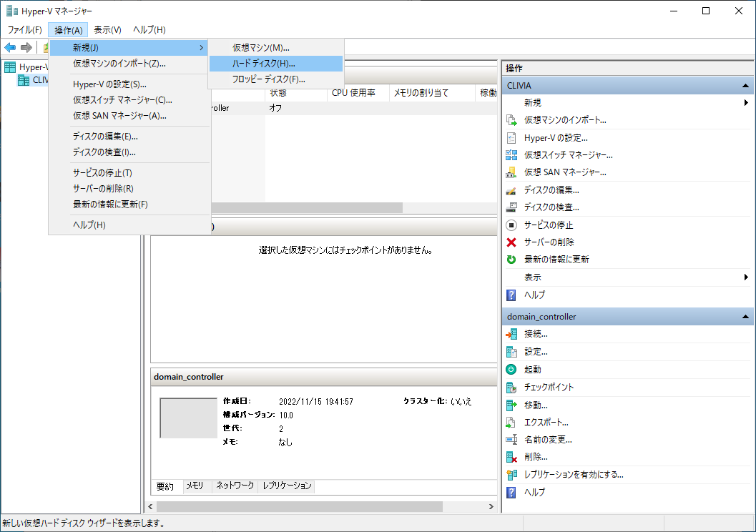Expand the 新規 submenu arrow in actions pane
This screenshot has height=532, width=756.
pyautogui.click(x=746, y=103)
